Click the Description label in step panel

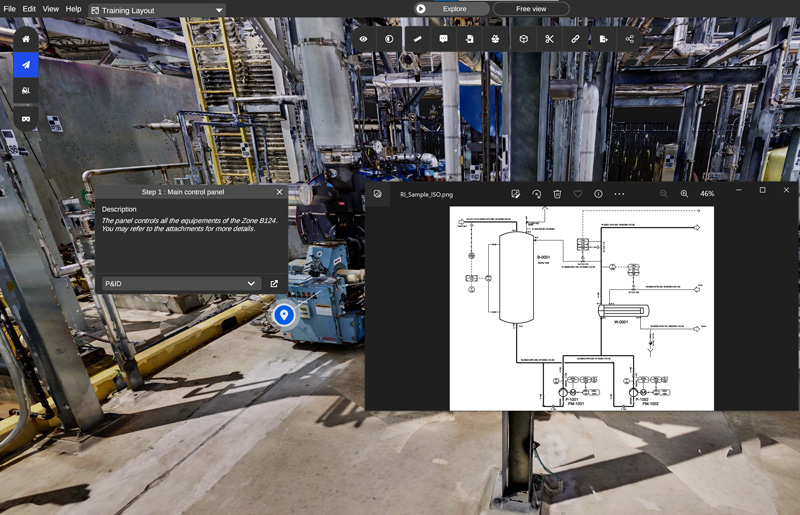tap(119, 209)
